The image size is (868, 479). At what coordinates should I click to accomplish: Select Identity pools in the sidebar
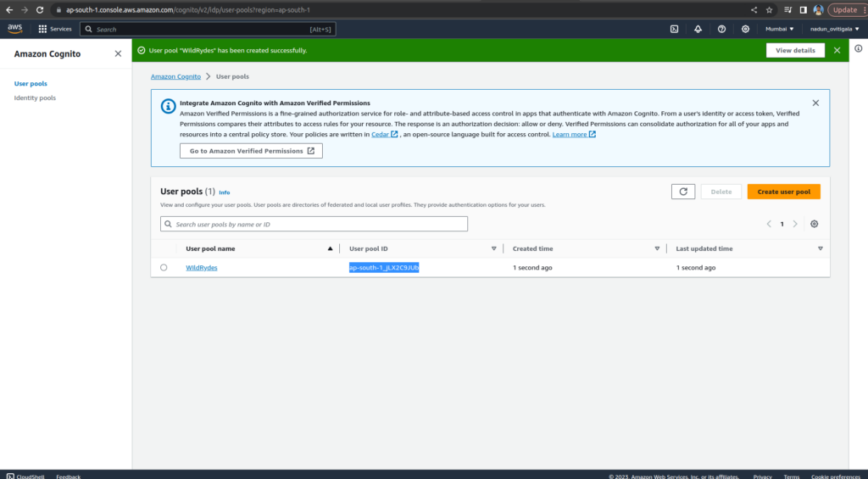pyautogui.click(x=35, y=98)
